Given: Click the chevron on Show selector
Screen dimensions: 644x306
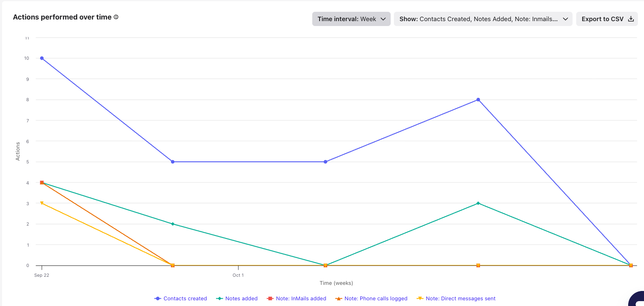Looking at the screenshot, I should [565, 19].
